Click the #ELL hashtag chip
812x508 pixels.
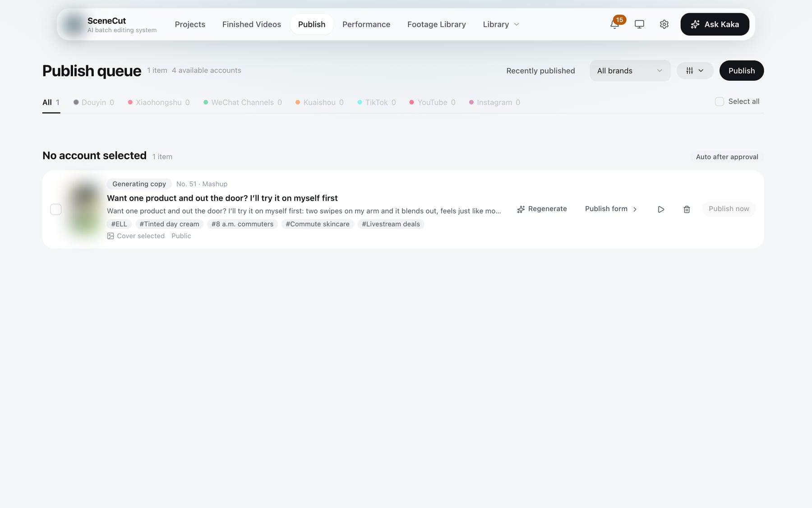[119, 224]
